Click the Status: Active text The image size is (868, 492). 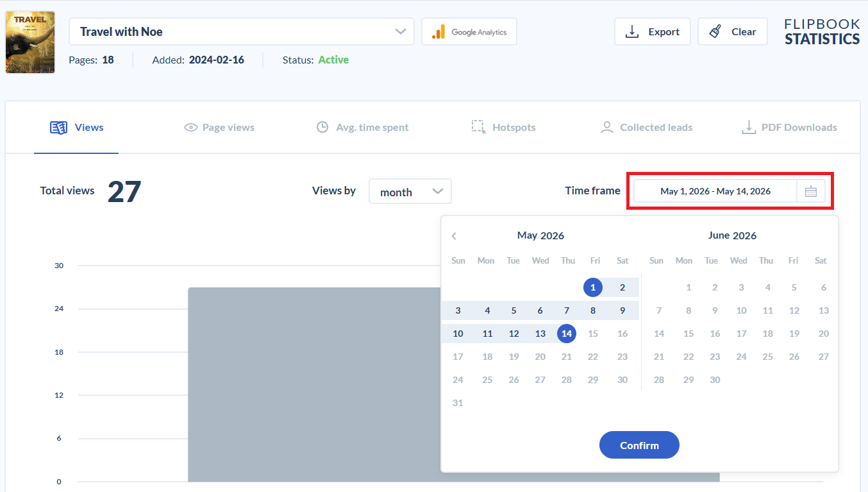point(315,60)
